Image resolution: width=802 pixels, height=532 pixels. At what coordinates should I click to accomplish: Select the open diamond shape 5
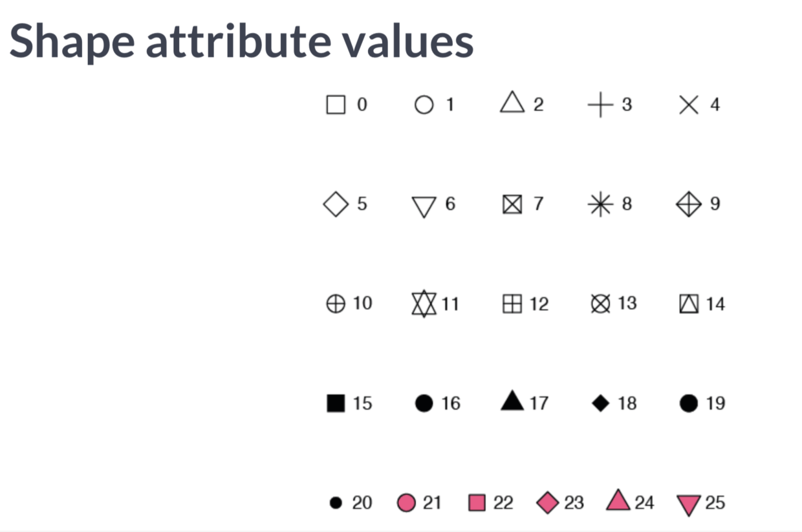coord(336,204)
